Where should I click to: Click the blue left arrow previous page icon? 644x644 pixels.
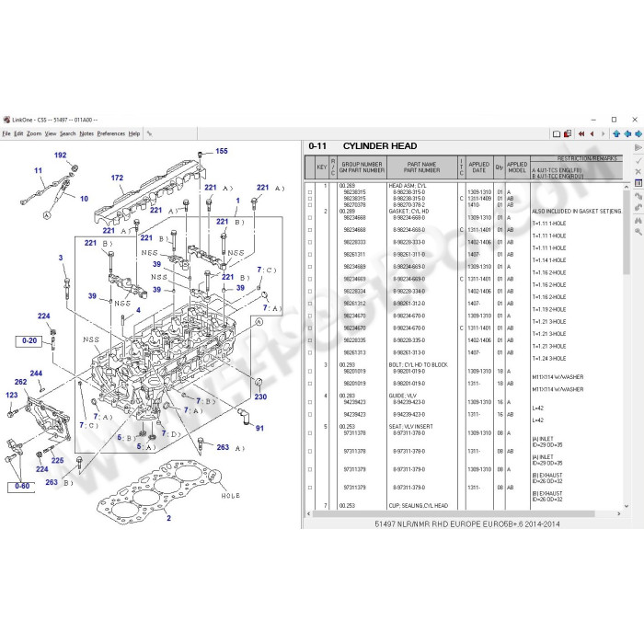pos(627,134)
